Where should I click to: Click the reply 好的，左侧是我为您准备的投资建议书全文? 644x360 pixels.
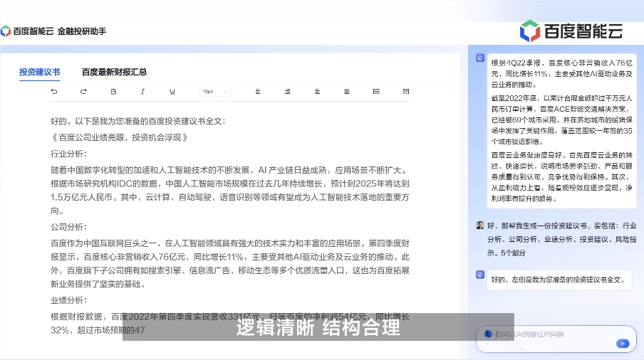(x=559, y=280)
